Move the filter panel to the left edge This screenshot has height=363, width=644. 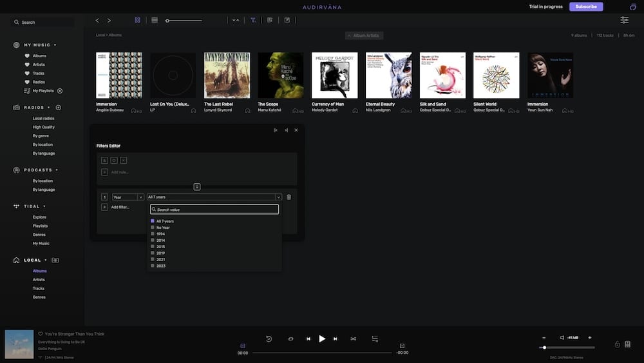pos(276,130)
